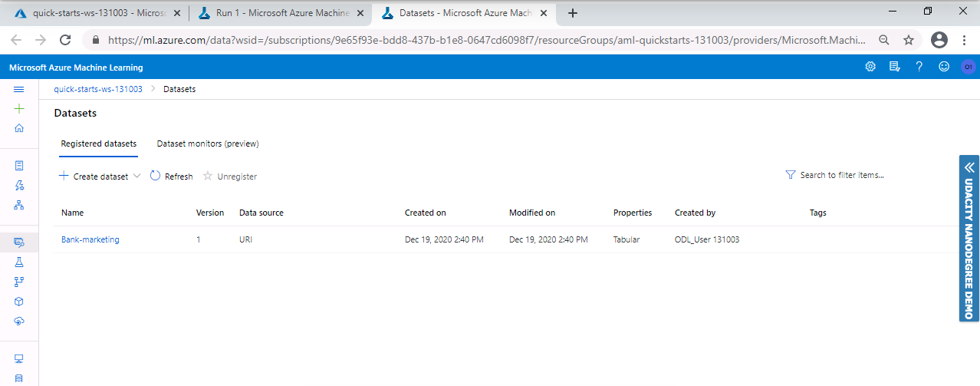Viewport: 980px width, 386px height.
Task: Click Data source column header
Action: (261, 213)
